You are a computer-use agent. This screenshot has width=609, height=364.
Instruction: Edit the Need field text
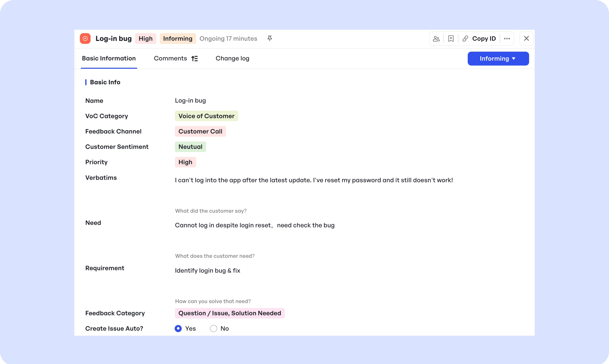tap(255, 225)
